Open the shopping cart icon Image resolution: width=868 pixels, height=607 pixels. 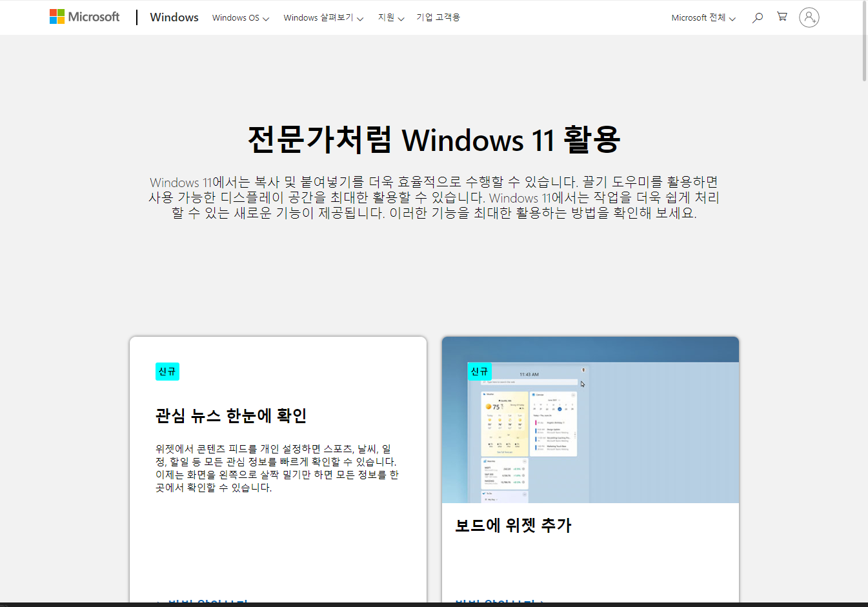click(x=782, y=17)
